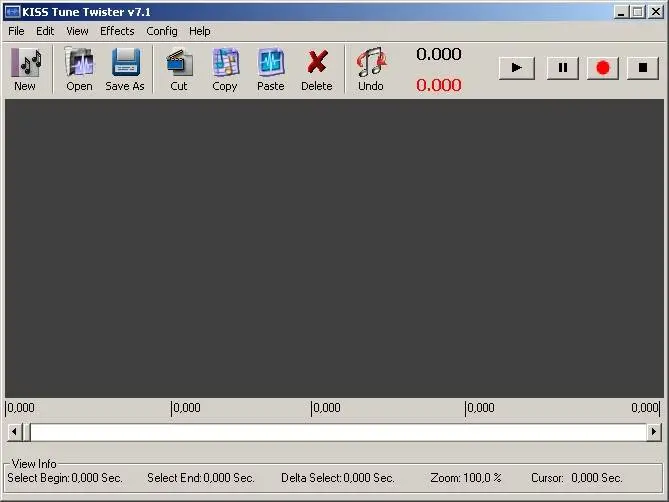Image resolution: width=669 pixels, height=502 pixels.
Task: Minimize the KISS Tune Twister window
Action: click(x=621, y=12)
